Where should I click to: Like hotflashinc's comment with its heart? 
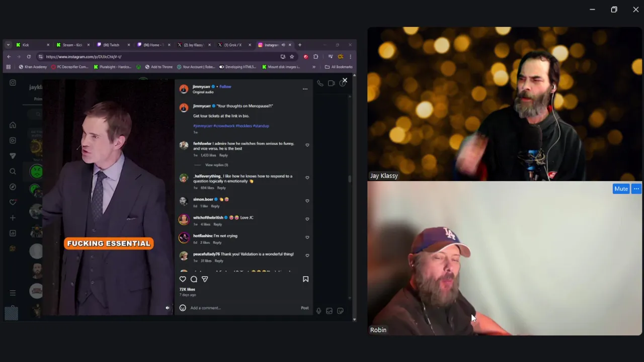click(307, 237)
